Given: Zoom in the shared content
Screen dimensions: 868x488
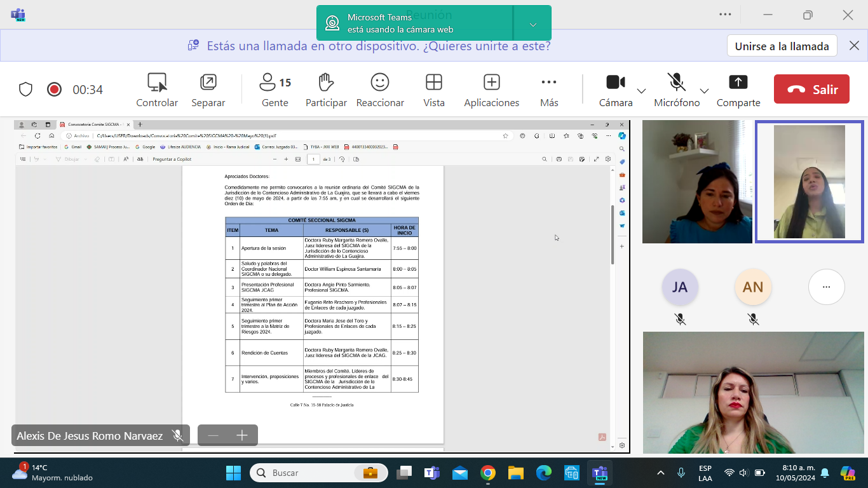Looking at the screenshot, I should [242, 435].
